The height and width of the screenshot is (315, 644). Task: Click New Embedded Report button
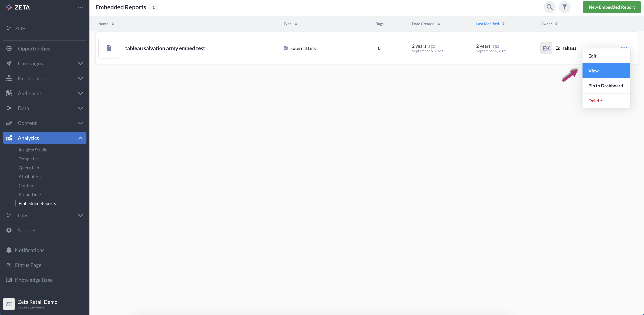[x=612, y=7]
